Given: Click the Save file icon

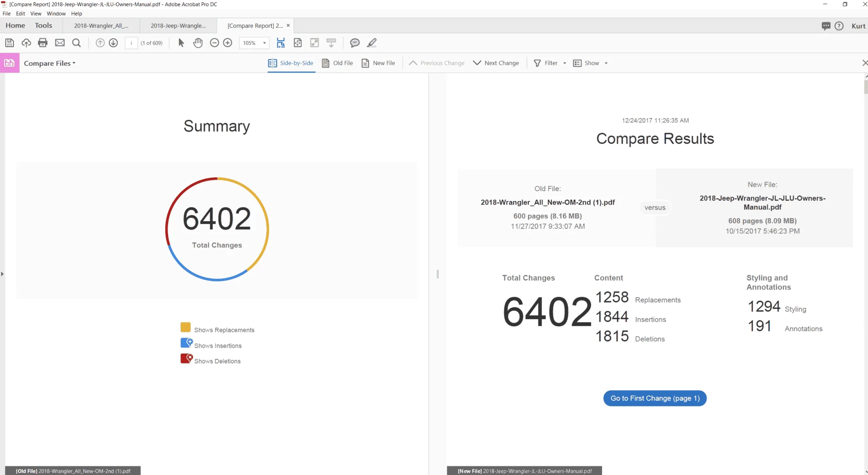Looking at the screenshot, I should tap(9, 43).
